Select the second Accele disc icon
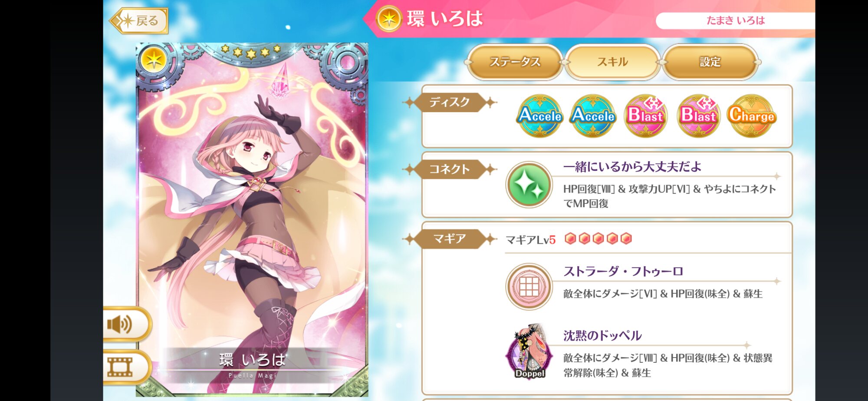The width and height of the screenshot is (868, 401). pyautogui.click(x=593, y=116)
